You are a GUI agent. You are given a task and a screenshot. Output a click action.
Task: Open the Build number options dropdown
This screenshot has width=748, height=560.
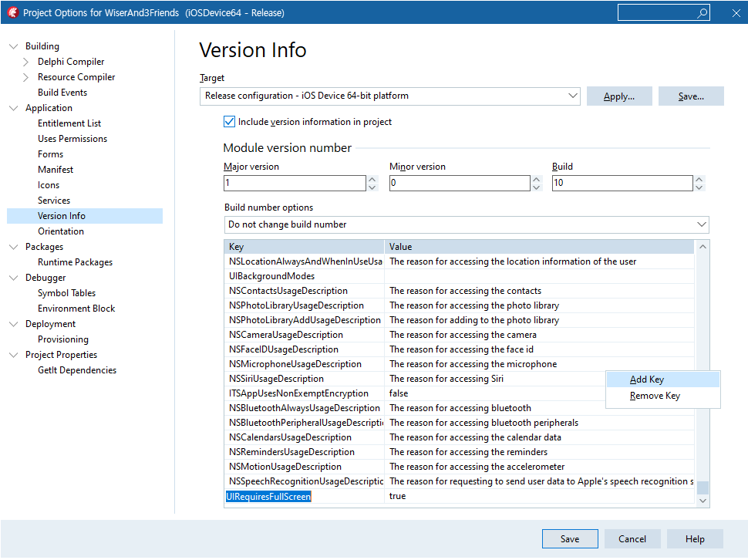pos(467,224)
